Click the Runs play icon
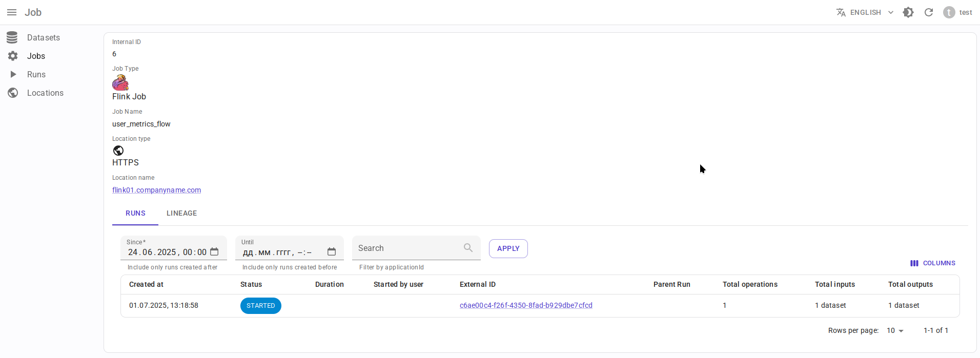 [x=13, y=74]
